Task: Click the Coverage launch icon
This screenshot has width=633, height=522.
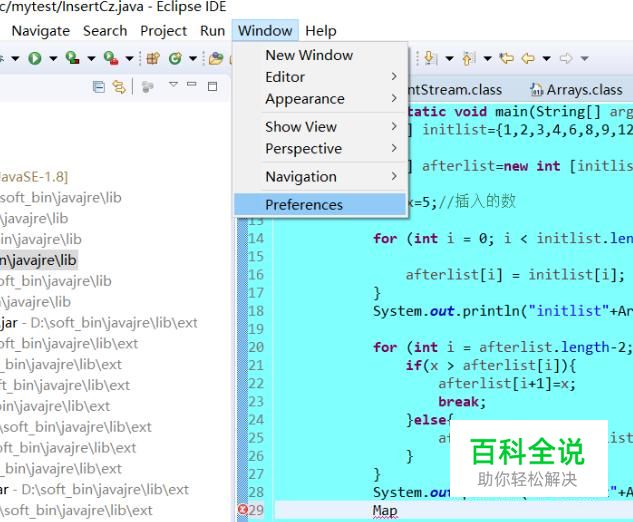Action: click(x=72, y=58)
